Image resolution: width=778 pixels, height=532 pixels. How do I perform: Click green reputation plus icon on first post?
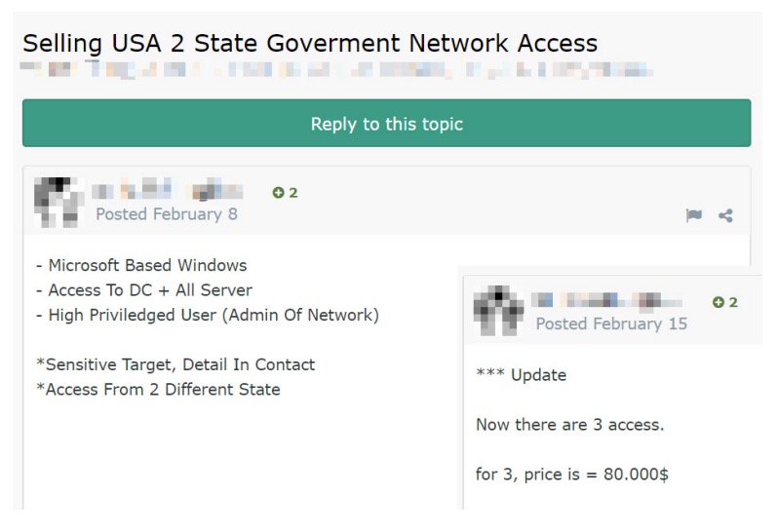point(278,193)
